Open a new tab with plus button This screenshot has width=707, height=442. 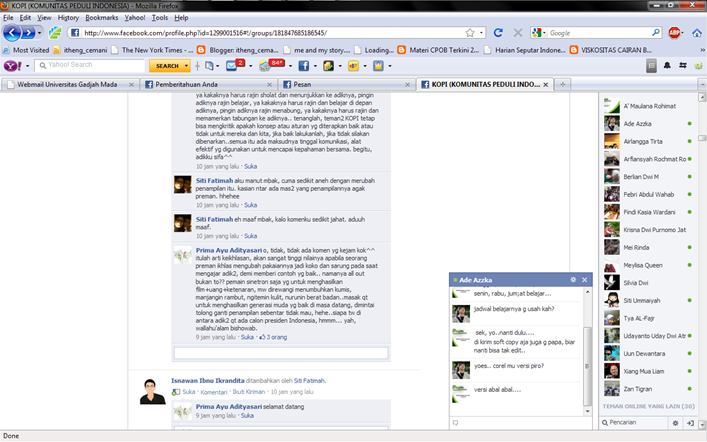[562, 84]
